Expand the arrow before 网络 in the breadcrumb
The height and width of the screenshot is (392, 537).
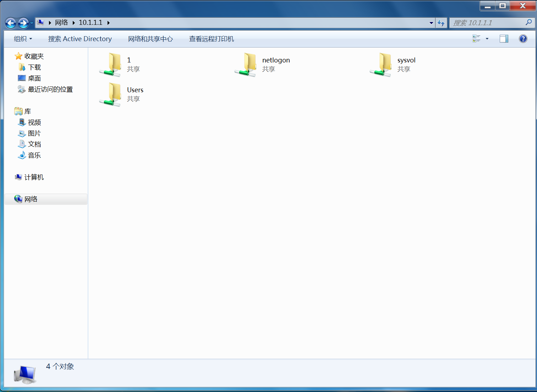pos(50,23)
